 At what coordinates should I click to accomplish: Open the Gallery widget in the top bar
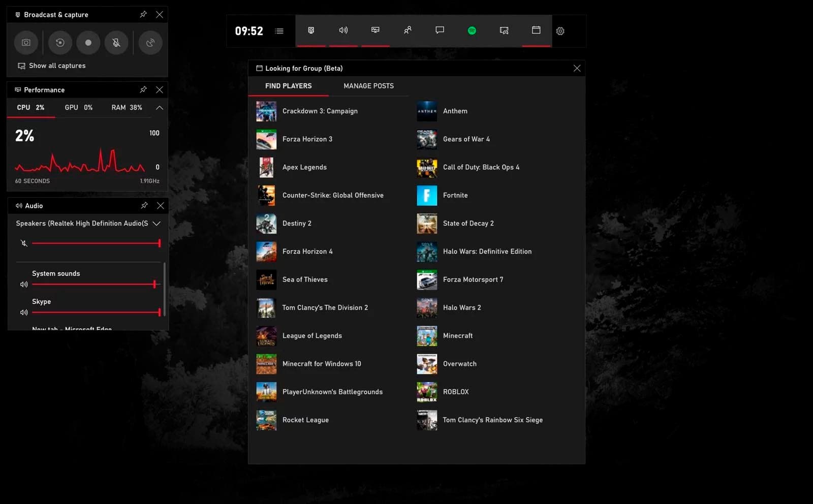coord(504,30)
